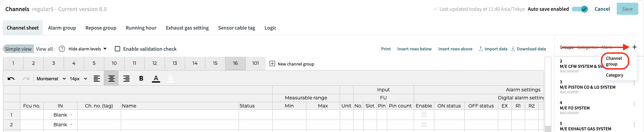Select channel group tab 10
Image resolution: width=644 pixels, height=132 pixels.
[x=114, y=63]
